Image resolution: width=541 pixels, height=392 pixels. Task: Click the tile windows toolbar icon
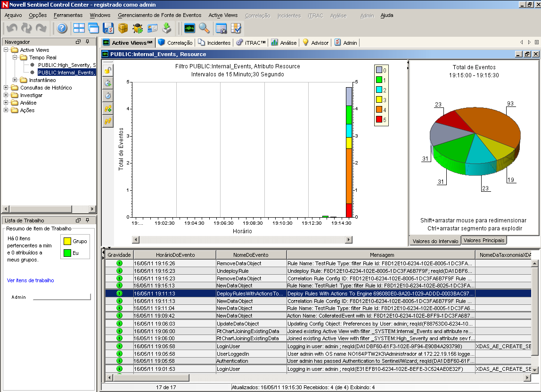(x=79, y=28)
